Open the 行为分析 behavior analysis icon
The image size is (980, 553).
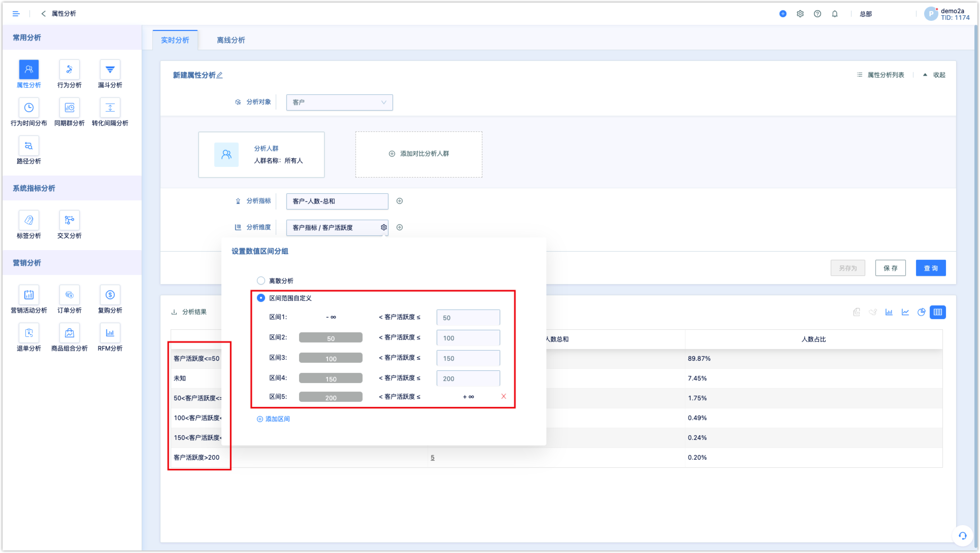click(x=69, y=70)
